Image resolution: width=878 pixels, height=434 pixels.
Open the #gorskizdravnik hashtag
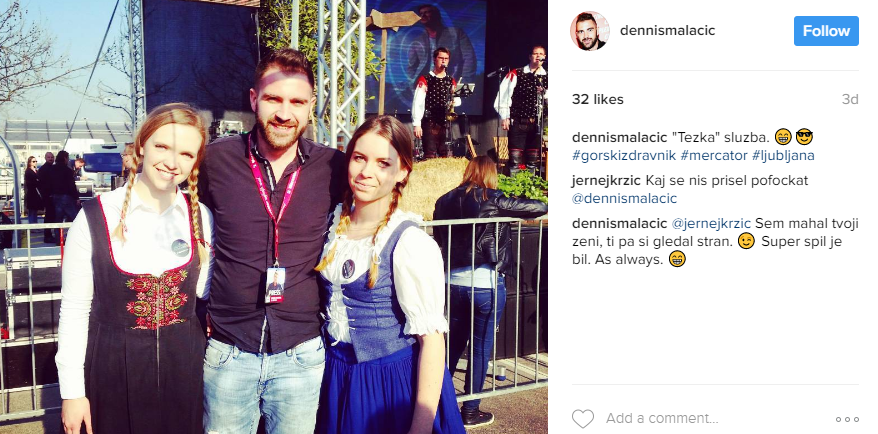point(623,155)
